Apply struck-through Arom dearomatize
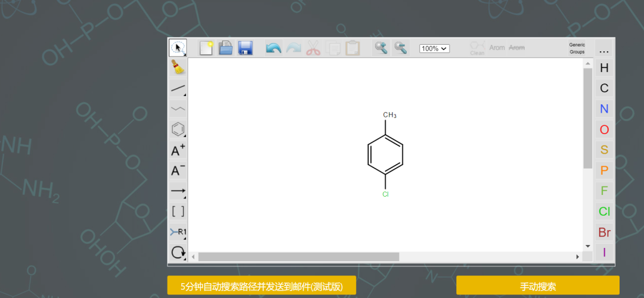 pyautogui.click(x=516, y=48)
